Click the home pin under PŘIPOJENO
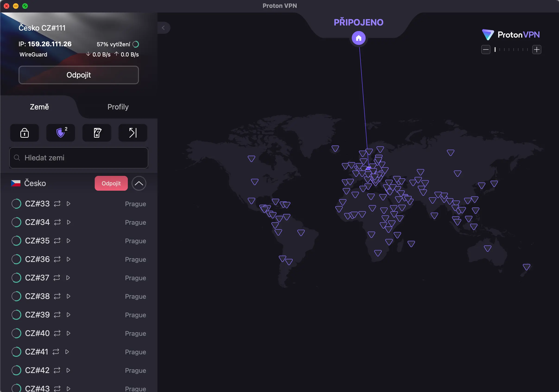The height and width of the screenshot is (392, 559). 358,38
